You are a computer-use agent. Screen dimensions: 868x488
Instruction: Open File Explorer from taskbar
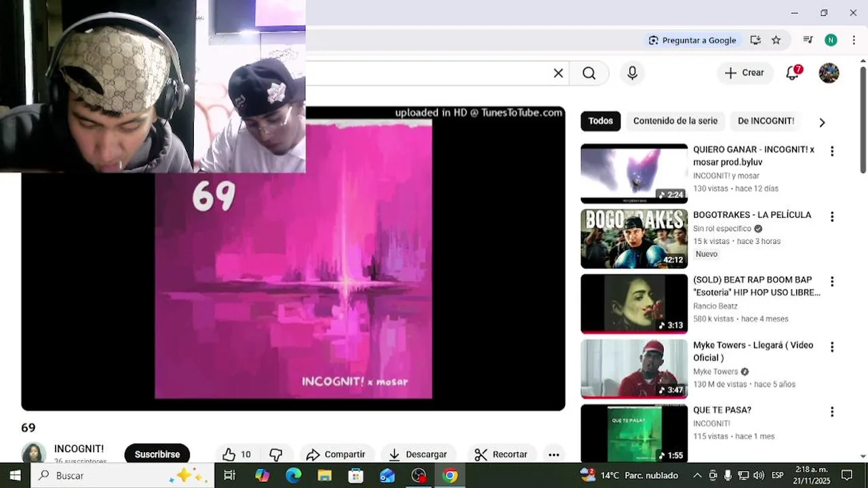pos(324,475)
